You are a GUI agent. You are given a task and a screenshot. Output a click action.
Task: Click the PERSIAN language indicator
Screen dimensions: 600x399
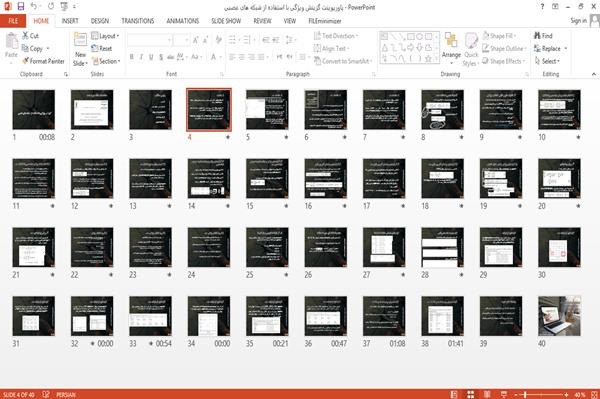tap(66, 394)
